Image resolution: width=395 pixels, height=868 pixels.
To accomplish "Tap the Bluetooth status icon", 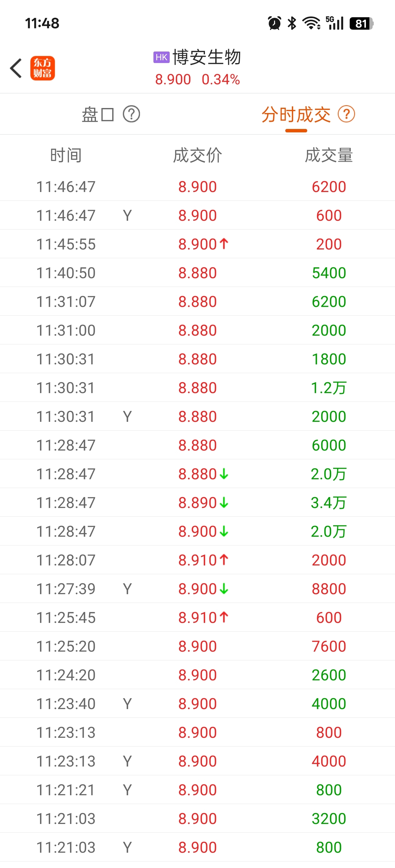I will 292,23.
